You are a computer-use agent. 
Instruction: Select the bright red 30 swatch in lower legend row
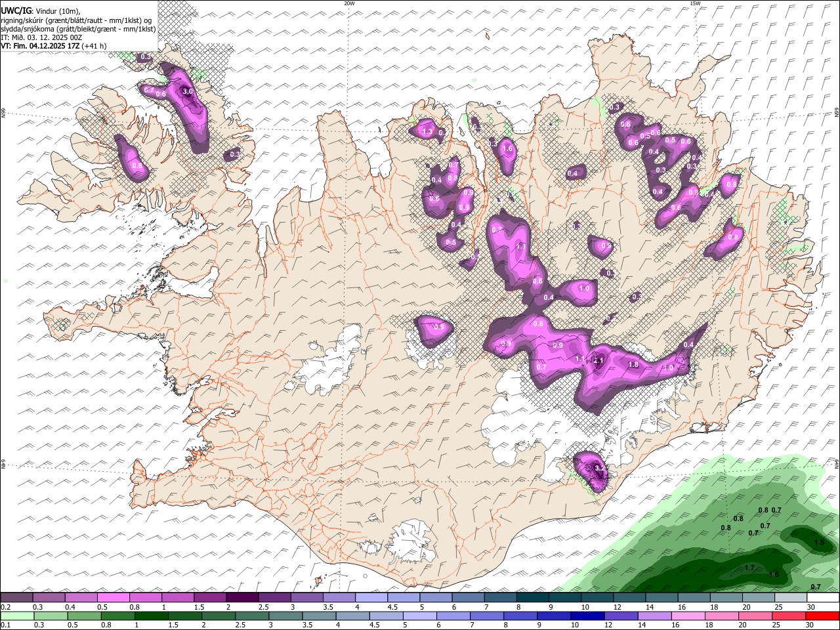pos(822,616)
